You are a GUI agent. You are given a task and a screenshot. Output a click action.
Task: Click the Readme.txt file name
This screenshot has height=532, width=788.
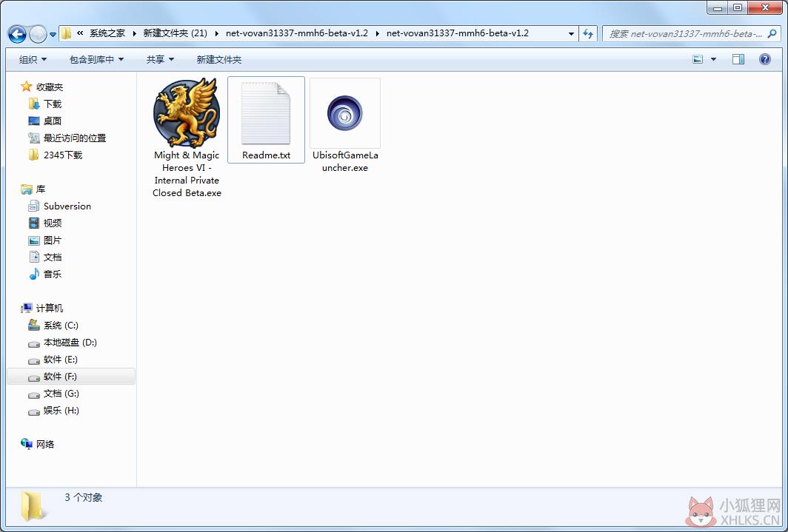click(266, 155)
